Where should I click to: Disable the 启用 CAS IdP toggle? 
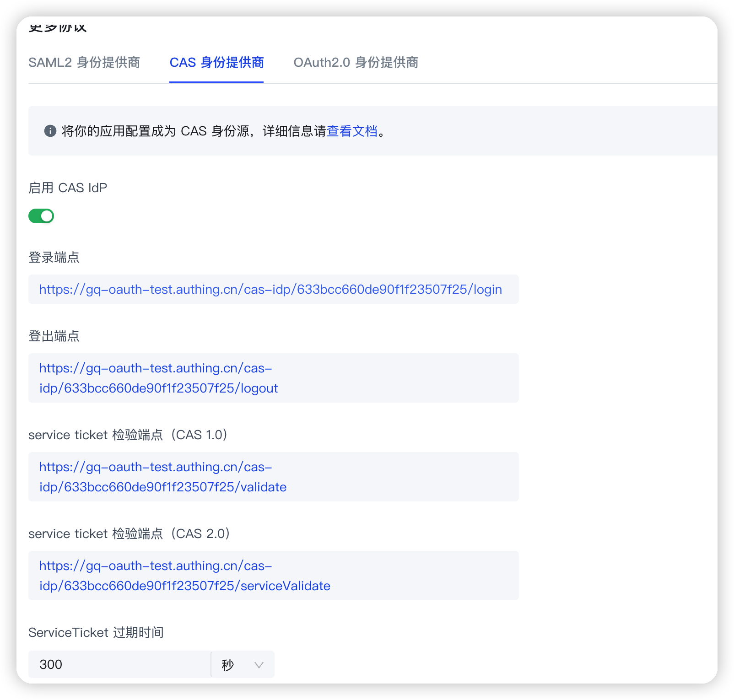point(41,215)
